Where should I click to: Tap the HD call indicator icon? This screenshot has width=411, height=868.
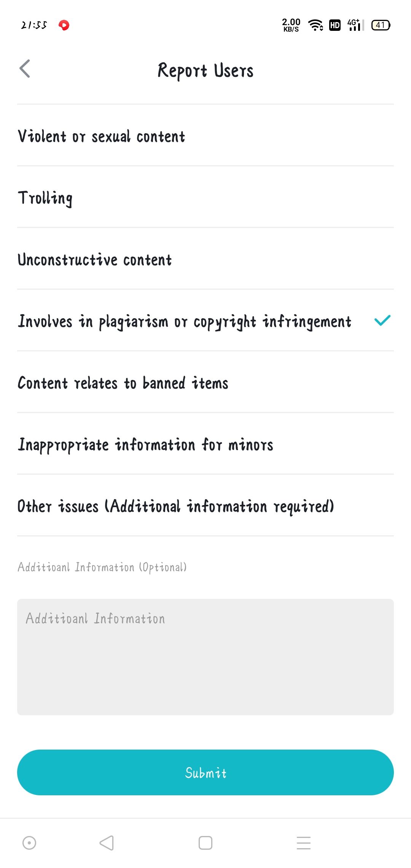335,25
